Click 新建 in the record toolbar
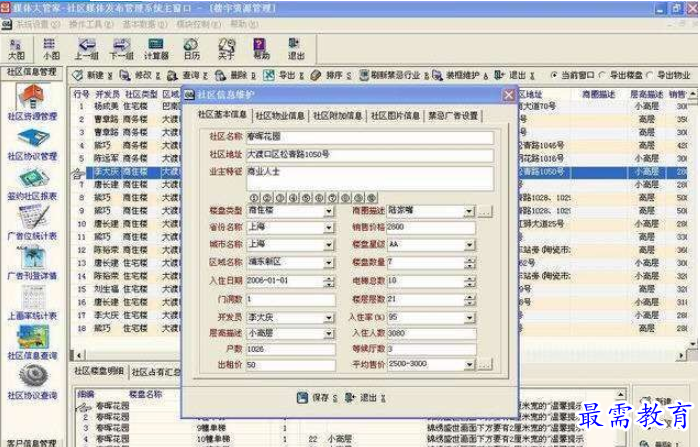This screenshot has width=700, height=447. point(92,75)
